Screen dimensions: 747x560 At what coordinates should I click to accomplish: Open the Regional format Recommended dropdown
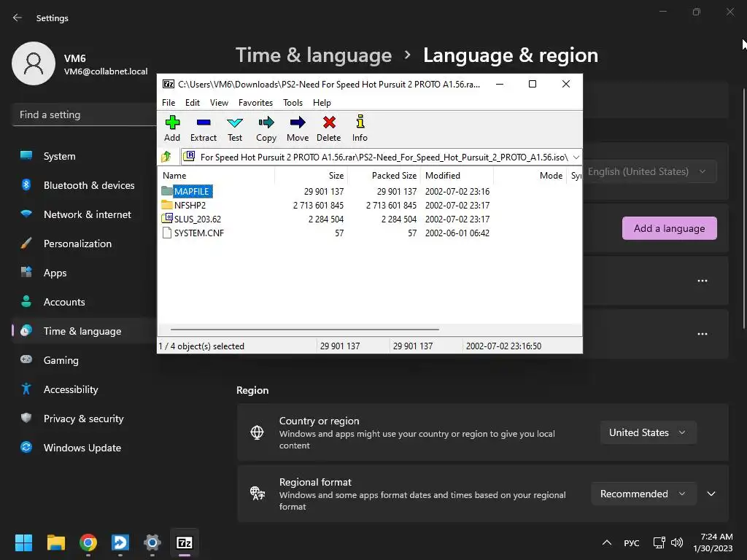coord(643,494)
